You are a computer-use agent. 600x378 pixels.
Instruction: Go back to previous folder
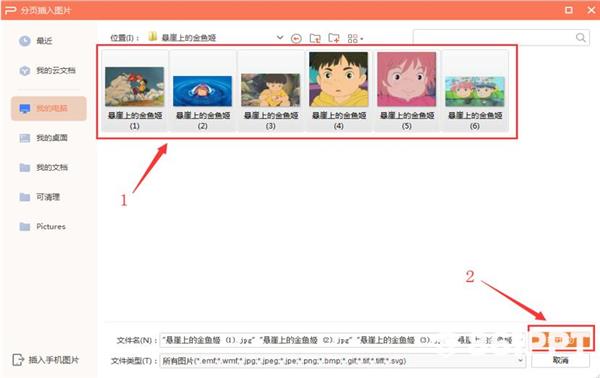pyautogui.click(x=296, y=38)
